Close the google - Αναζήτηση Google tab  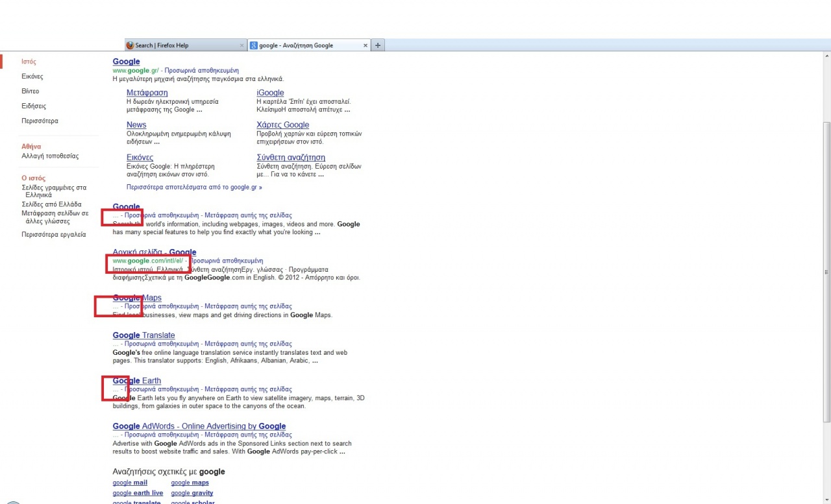[366, 45]
